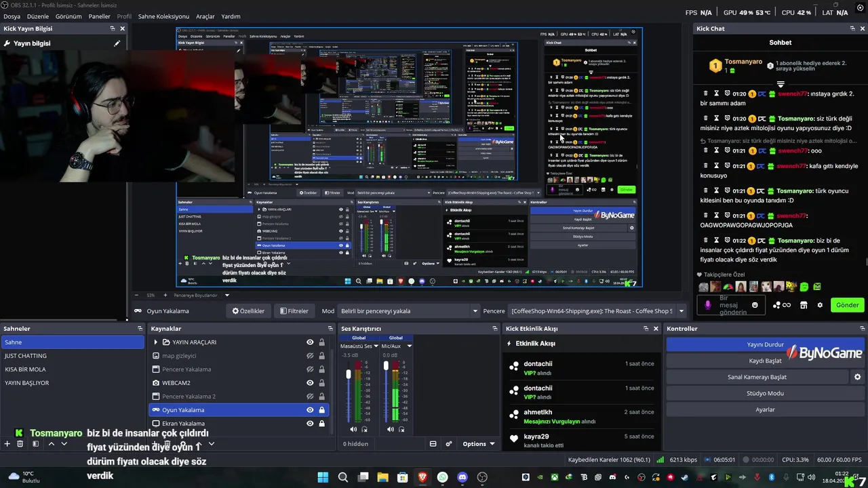
Task: Select the JUST CHATTING scene
Action: pos(73,356)
